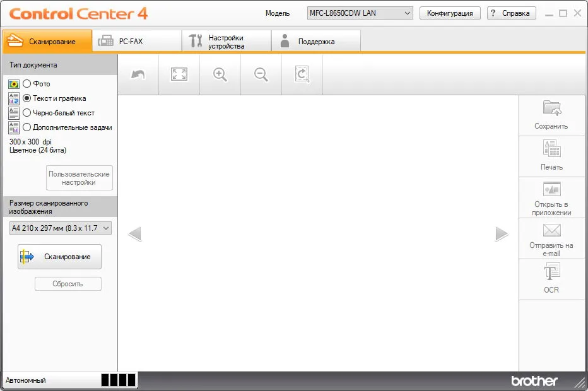Zoom out with magnifier minus icon
Screen dimensions: 588x391
pyautogui.click(x=261, y=74)
